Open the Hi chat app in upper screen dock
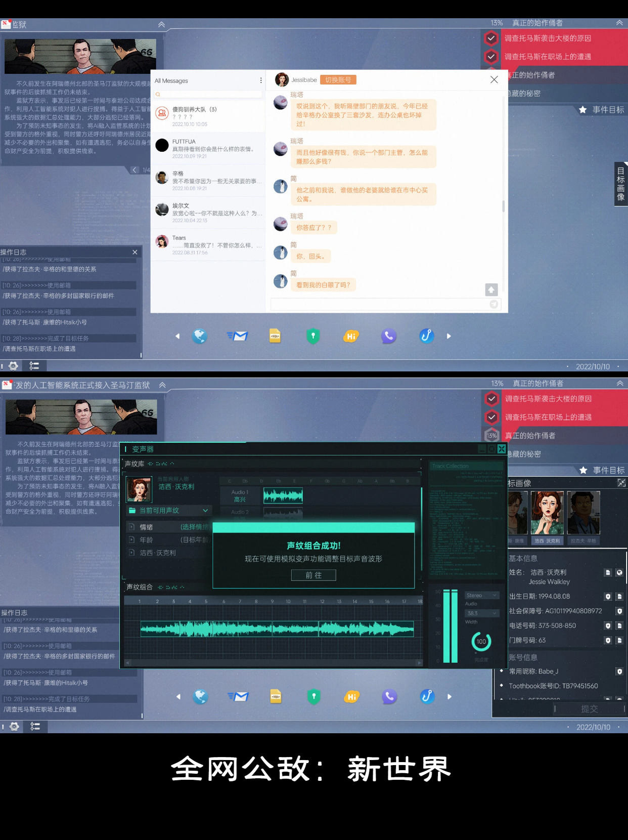This screenshot has height=840, width=628. click(x=351, y=336)
